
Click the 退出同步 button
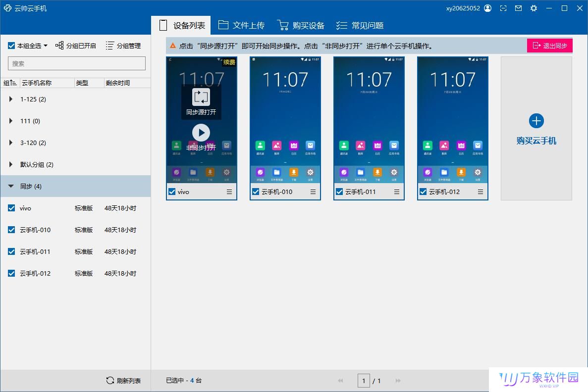tap(549, 46)
